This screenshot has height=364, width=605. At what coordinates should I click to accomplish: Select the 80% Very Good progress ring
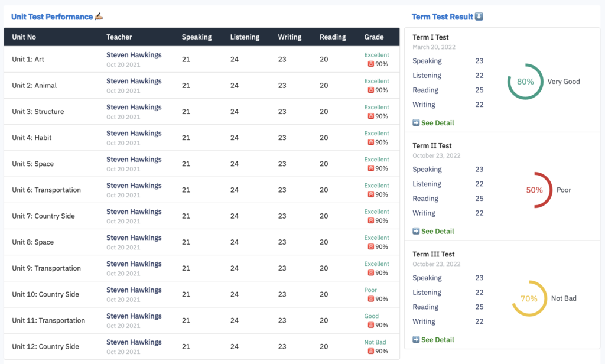525,82
